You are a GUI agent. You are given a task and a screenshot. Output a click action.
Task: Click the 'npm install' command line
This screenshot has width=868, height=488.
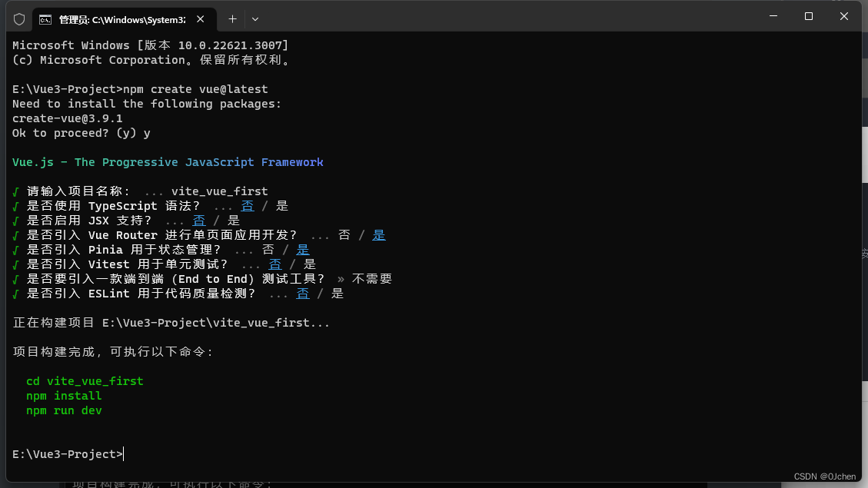(x=65, y=396)
